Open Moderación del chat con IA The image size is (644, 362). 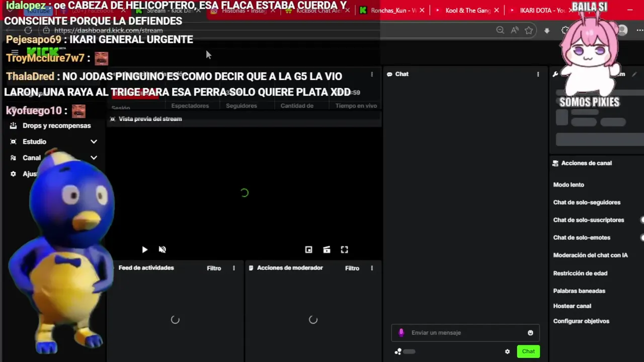click(590, 255)
